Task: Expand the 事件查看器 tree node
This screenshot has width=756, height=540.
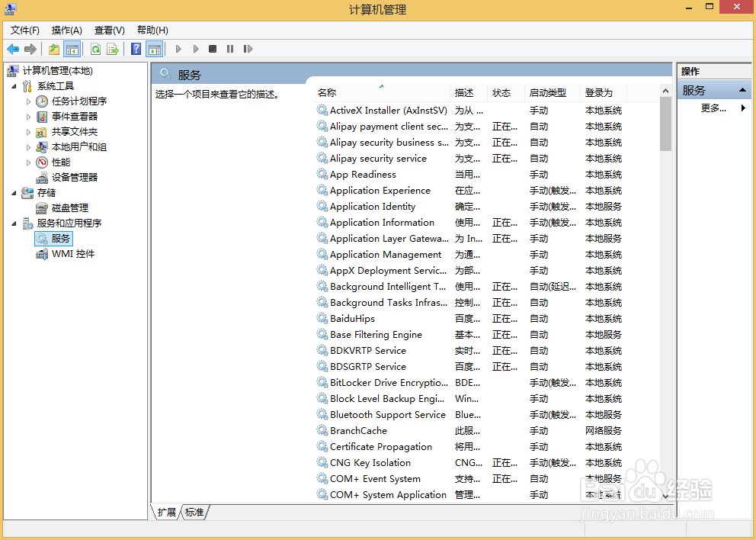Action: [x=28, y=117]
